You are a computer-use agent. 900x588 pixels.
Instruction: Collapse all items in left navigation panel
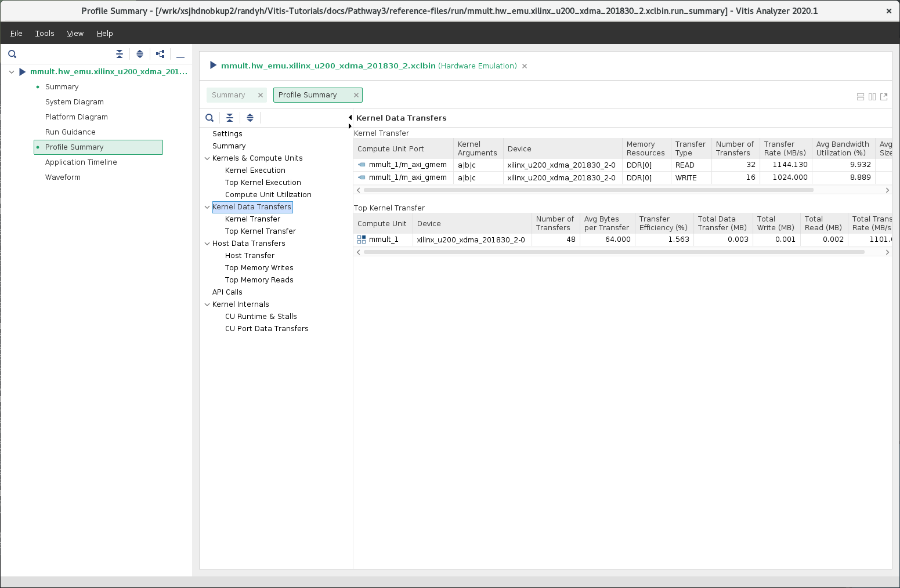120,54
